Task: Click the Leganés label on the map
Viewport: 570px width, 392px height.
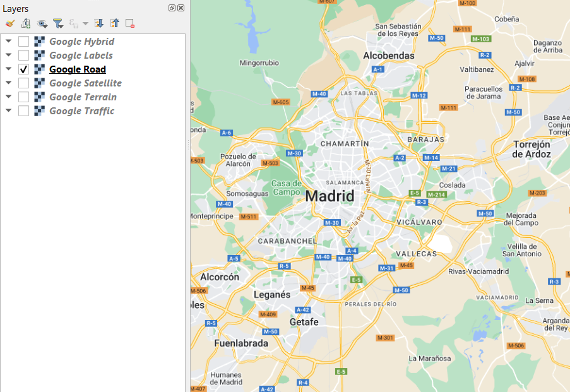Action: (272, 295)
